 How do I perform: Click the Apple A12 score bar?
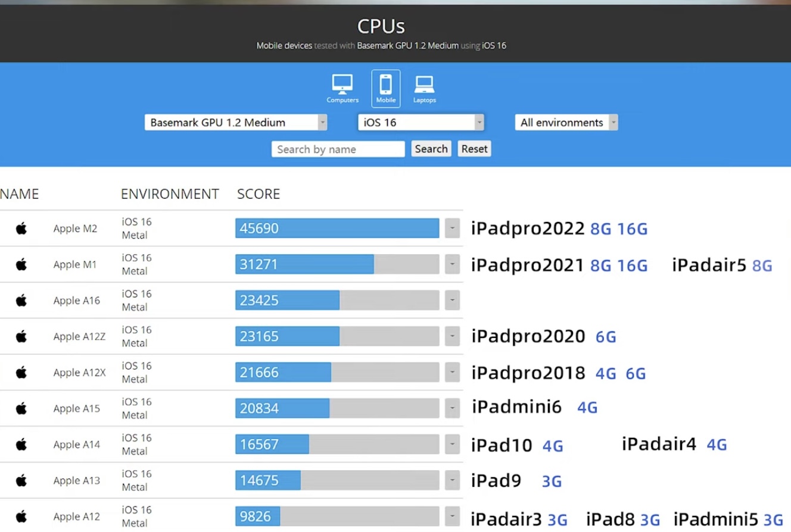tap(337, 517)
